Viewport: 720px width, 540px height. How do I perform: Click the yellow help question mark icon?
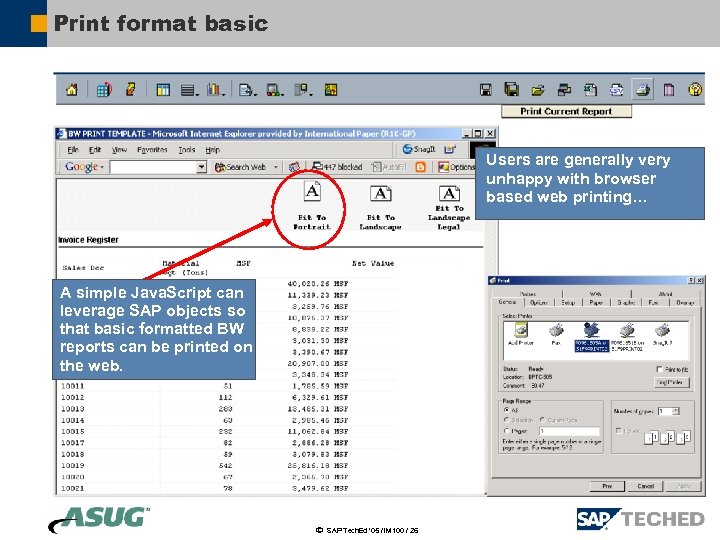click(x=695, y=89)
